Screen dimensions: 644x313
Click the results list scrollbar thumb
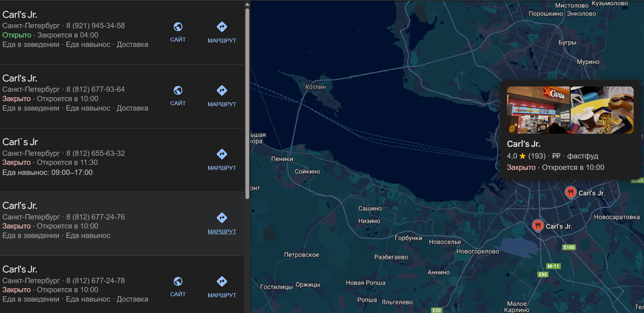tap(247, 104)
